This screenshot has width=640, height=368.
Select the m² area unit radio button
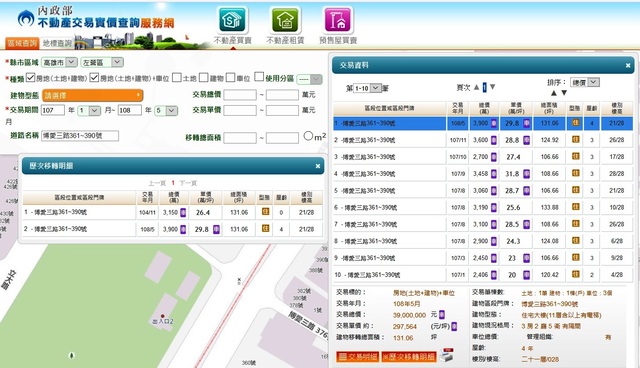308,136
